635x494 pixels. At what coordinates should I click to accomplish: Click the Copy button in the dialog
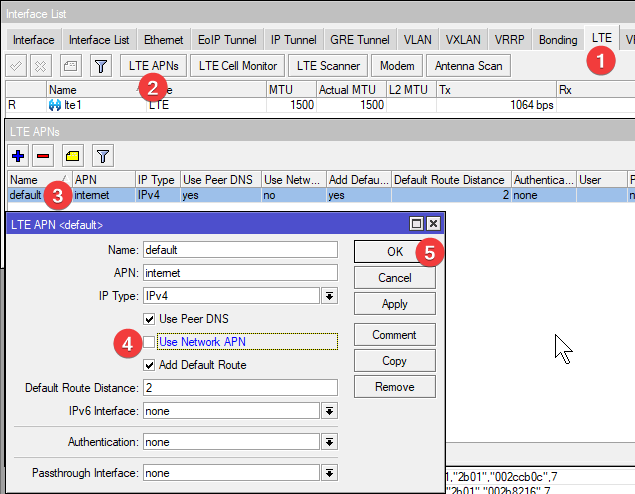[x=395, y=361]
